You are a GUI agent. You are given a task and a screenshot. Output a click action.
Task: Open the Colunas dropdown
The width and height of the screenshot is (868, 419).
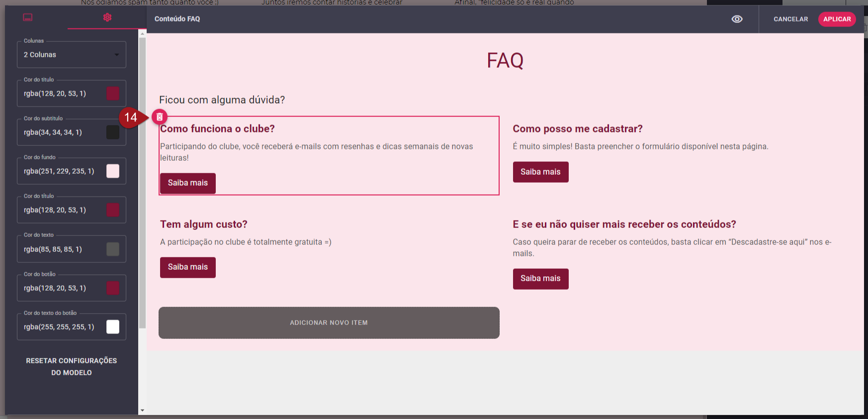pos(72,55)
